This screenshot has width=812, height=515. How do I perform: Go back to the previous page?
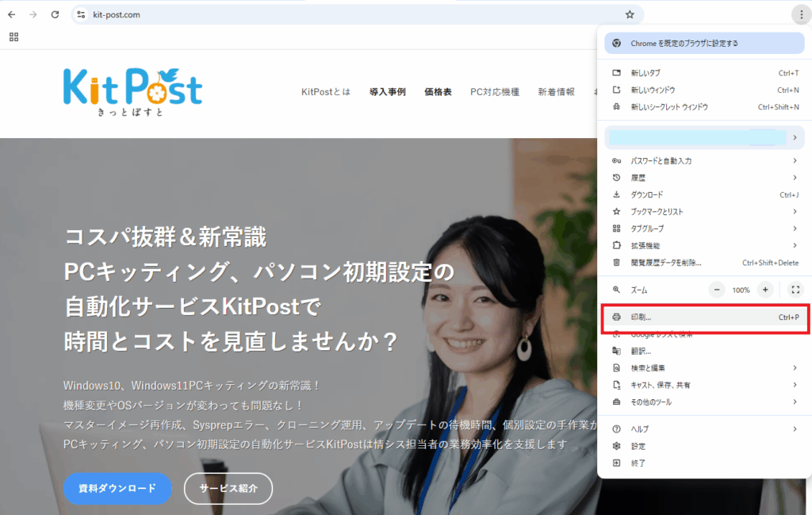click(x=11, y=14)
